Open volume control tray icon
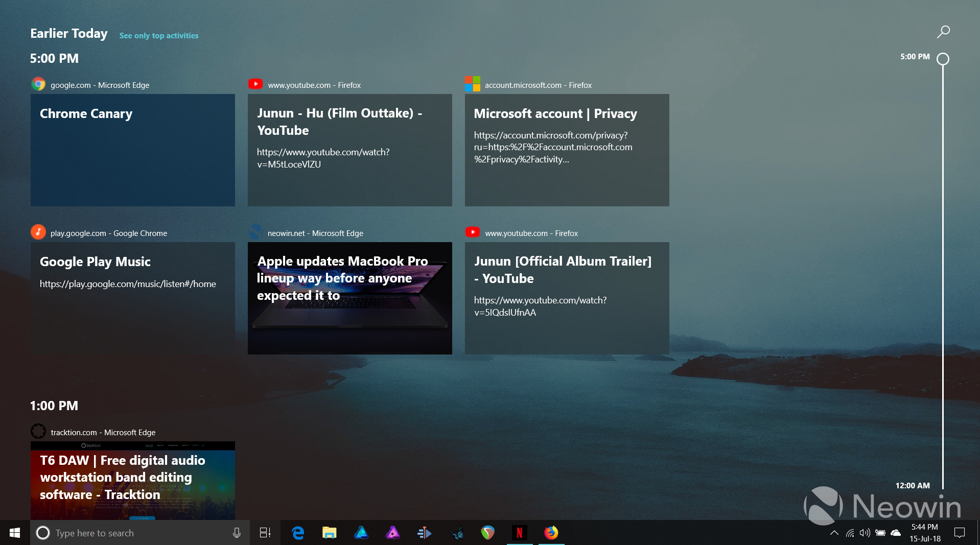This screenshot has height=545, width=980. pyautogui.click(x=865, y=533)
